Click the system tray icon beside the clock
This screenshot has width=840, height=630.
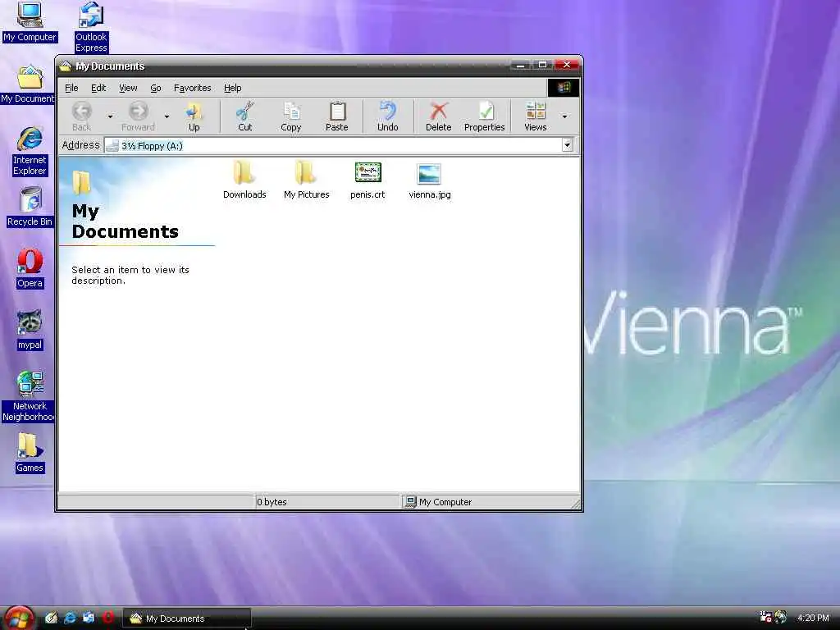pyautogui.click(x=781, y=617)
